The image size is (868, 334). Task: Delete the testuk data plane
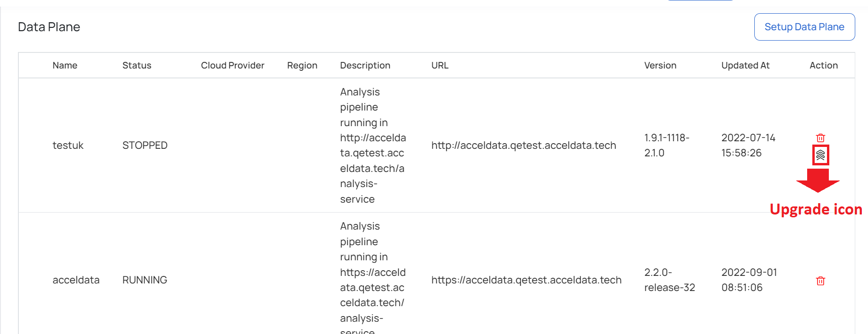tap(820, 138)
